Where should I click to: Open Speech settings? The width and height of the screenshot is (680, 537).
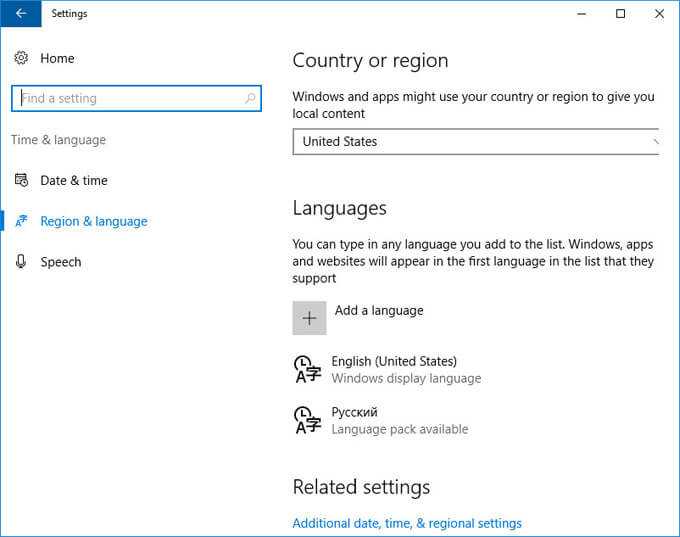[61, 262]
